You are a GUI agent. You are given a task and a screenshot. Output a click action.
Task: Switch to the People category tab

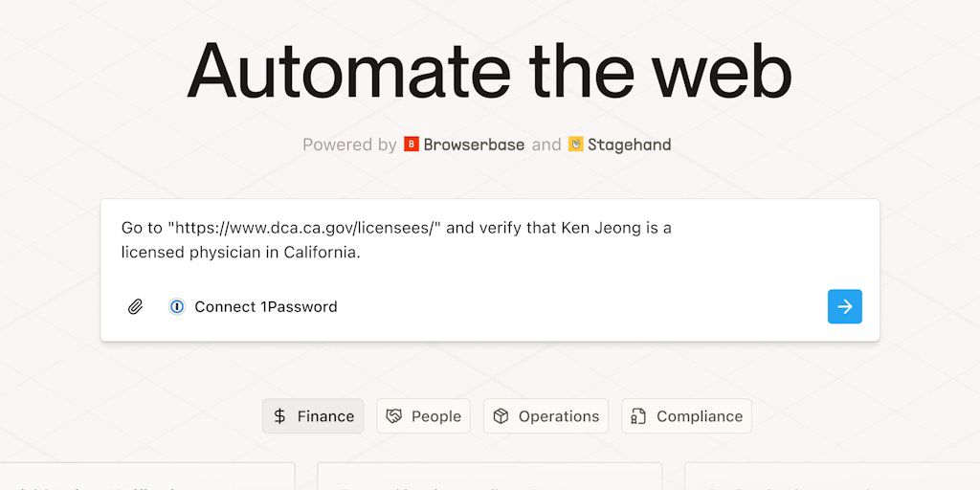point(423,416)
